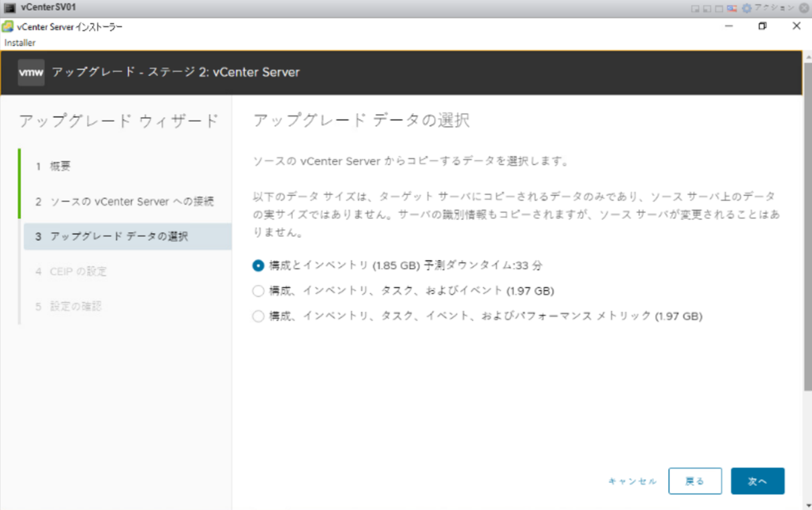Click the first console window-size icon
The width and height of the screenshot is (812, 510).
(695, 8)
